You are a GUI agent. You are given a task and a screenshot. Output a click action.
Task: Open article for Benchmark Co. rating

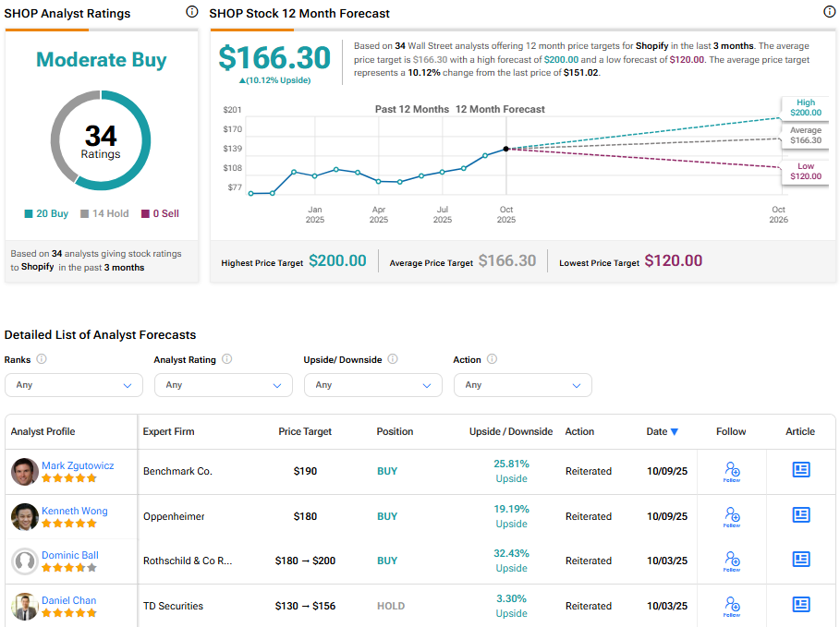pos(801,470)
